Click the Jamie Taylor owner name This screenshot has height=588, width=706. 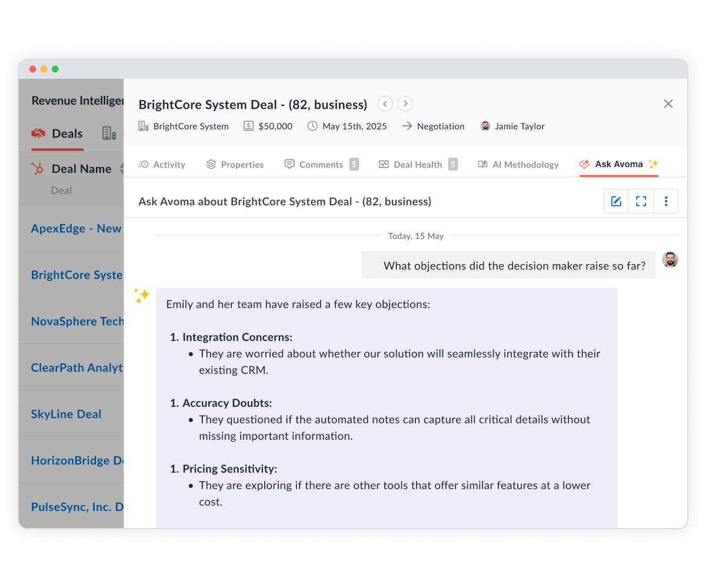tap(520, 126)
